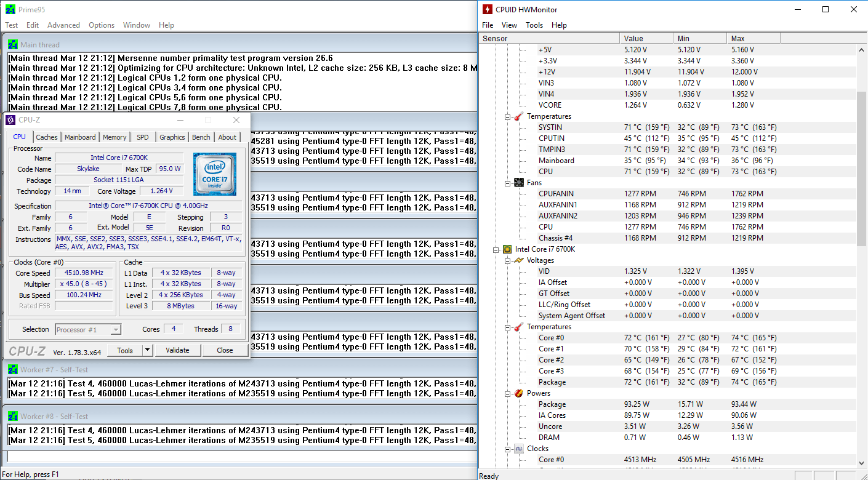868x480 pixels.
Task: Select the SYSTIN temperature row
Action: coord(667,127)
